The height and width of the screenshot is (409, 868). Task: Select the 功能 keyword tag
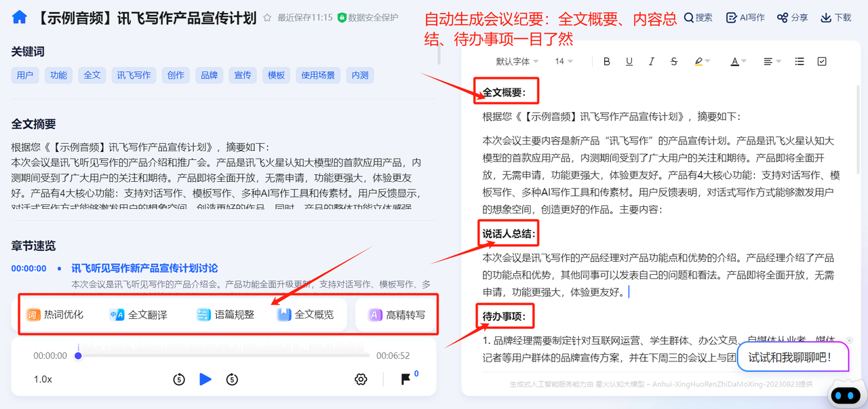pyautogui.click(x=58, y=75)
